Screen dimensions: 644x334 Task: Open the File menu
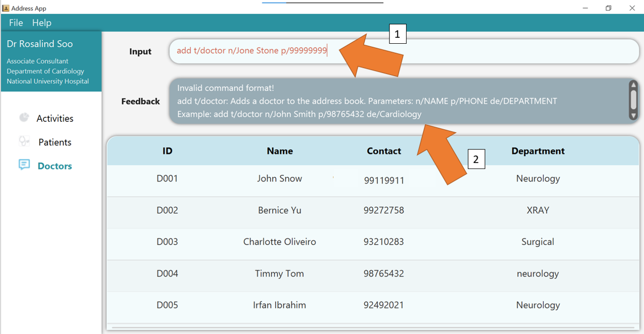tap(16, 23)
